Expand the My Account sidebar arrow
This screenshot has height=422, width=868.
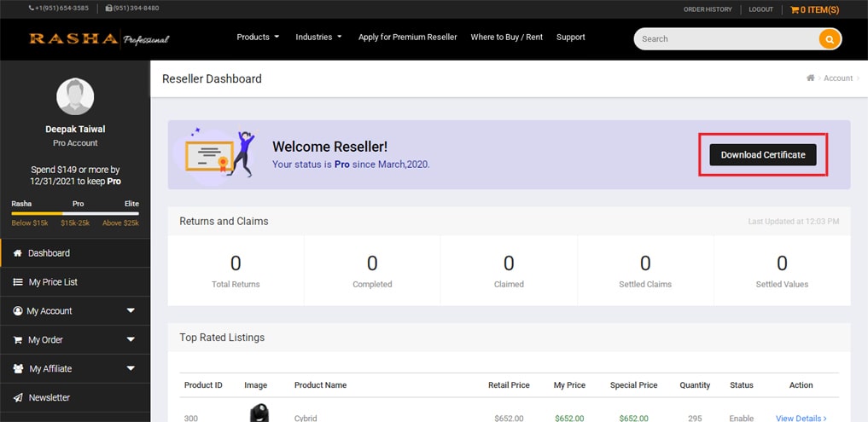[131, 311]
